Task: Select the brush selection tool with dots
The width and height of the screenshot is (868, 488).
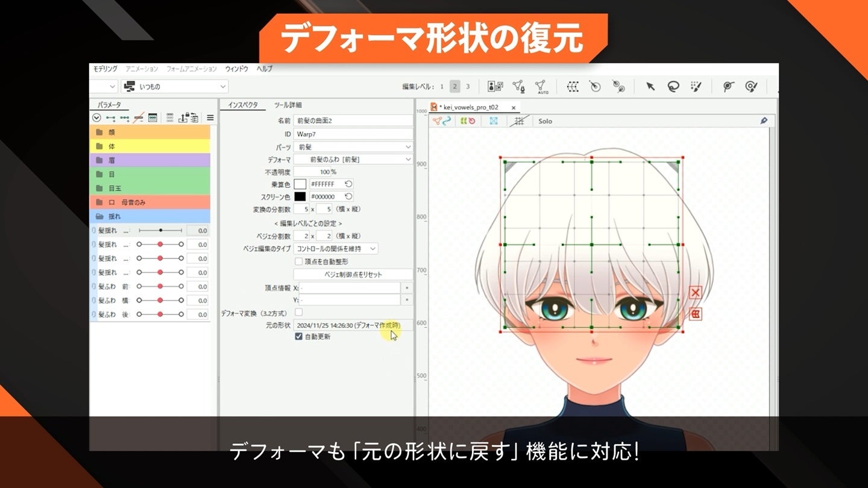Action: 696,87
